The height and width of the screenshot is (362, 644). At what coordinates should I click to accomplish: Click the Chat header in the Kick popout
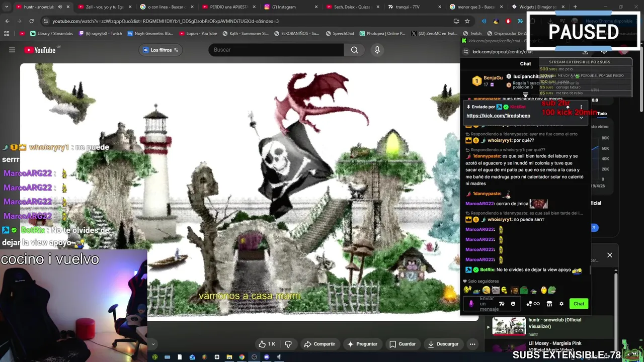[x=525, y=63]
